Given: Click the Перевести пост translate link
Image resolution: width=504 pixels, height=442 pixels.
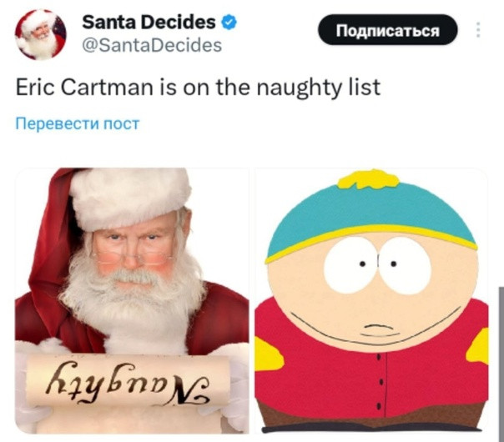Looking at the screenshot, I should pos(78,123).
